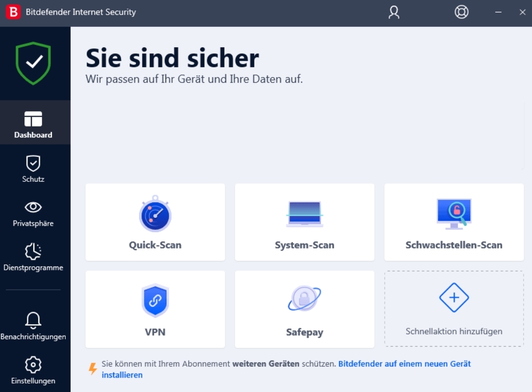Open the support lifebuoy icon
Image resolution: width=532 pixels, height=392 pixels.
[x=461, y=12]
